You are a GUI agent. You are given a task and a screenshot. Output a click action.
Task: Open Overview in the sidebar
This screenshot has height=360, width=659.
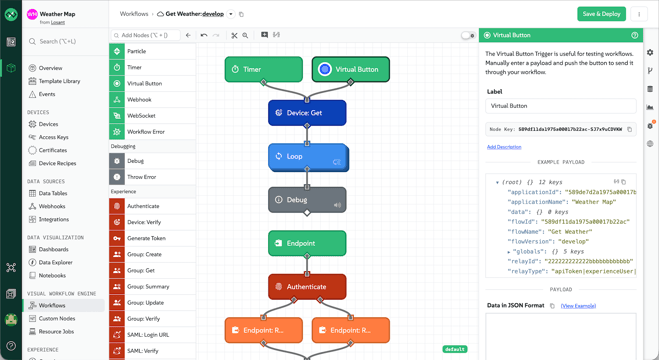(50, 68)
